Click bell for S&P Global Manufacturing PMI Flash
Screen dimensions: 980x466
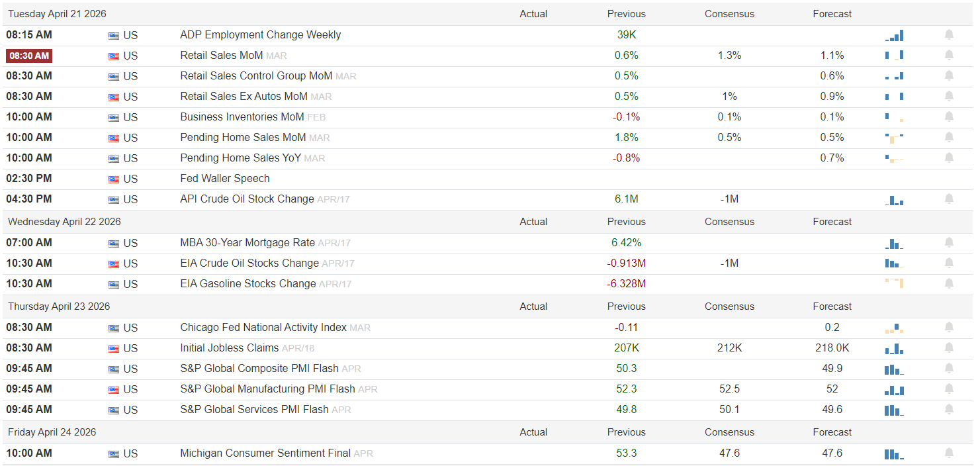pos(949,389)
